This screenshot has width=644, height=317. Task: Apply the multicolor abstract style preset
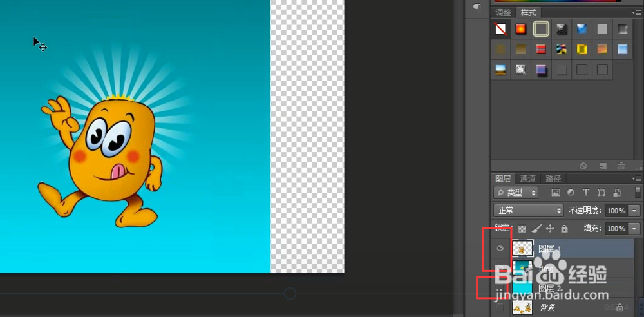(x=562, y=50)
